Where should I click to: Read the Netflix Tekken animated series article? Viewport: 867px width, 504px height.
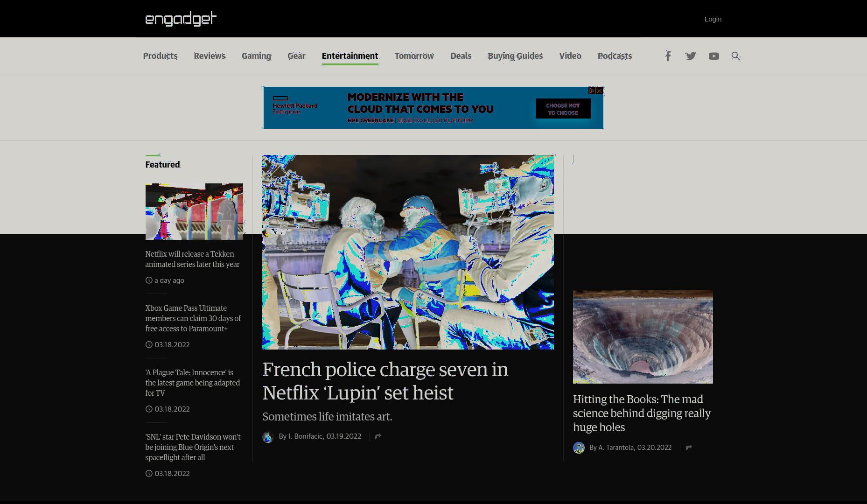(192, 259)
